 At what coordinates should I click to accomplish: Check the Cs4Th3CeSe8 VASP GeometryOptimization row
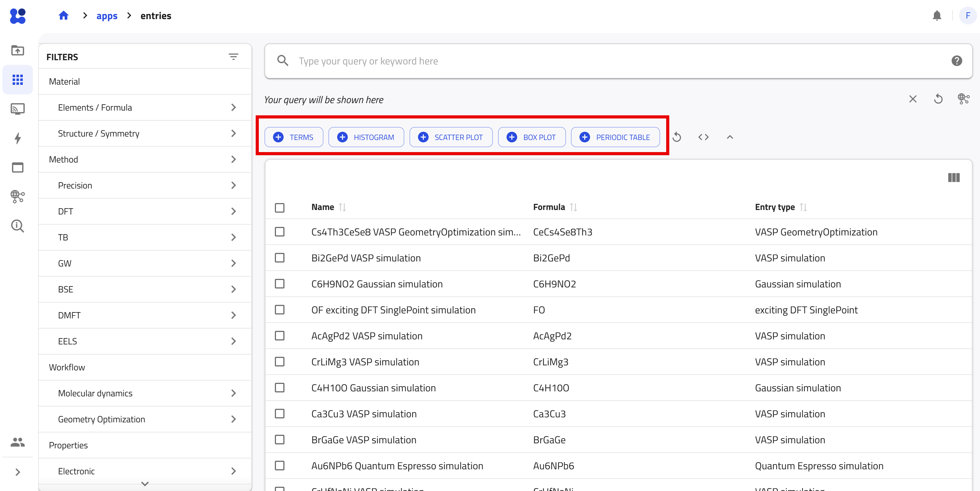[280, 232]
